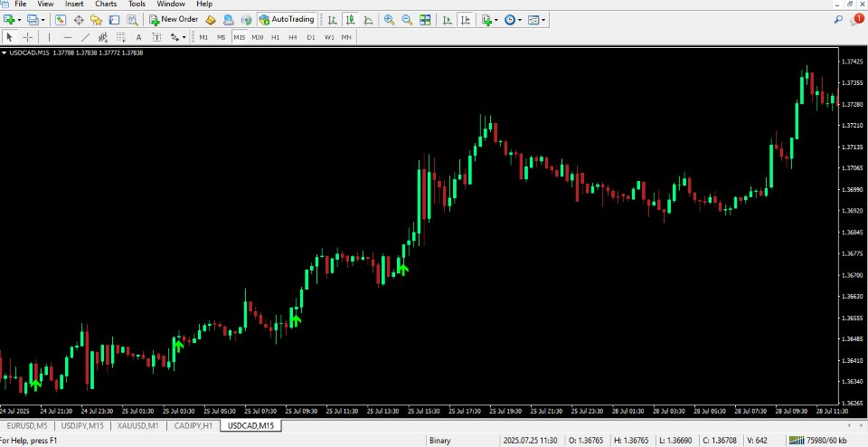Switch to the EURUSD,M5 chart tab
The width and height of the screenshot is (868, 447).
[x=27, y=426]
